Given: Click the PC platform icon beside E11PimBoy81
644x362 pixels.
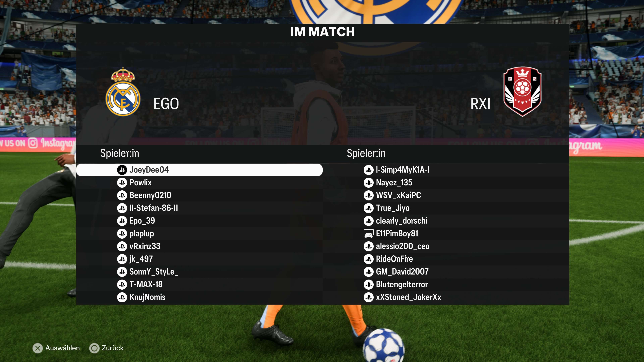Looking at the screenshot, I should [x=368, y=234].
